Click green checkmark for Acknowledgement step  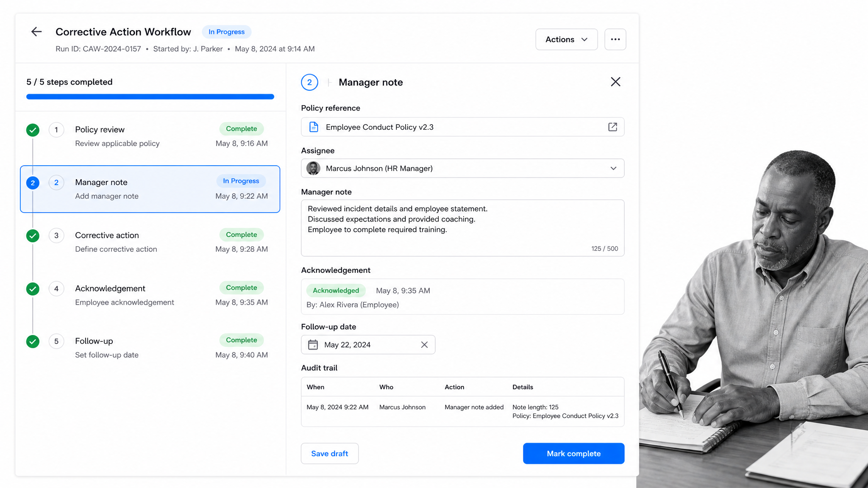pyautogui.click(x=33, y=289)
